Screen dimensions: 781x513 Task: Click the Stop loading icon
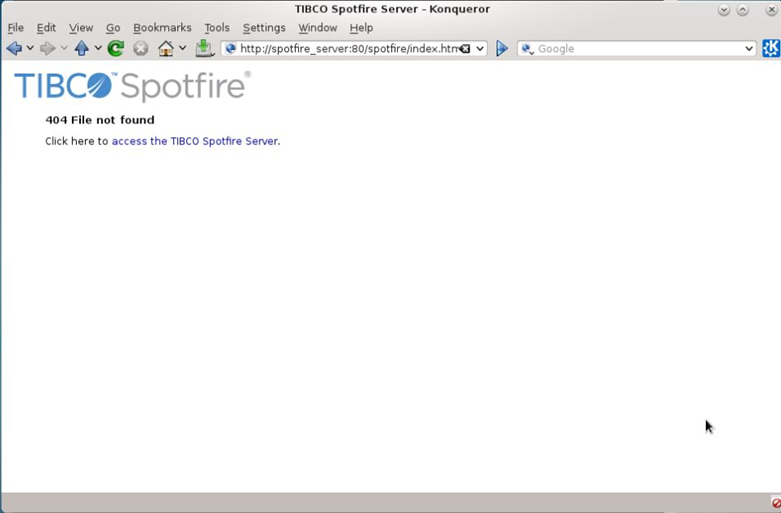tap(140, 48)
